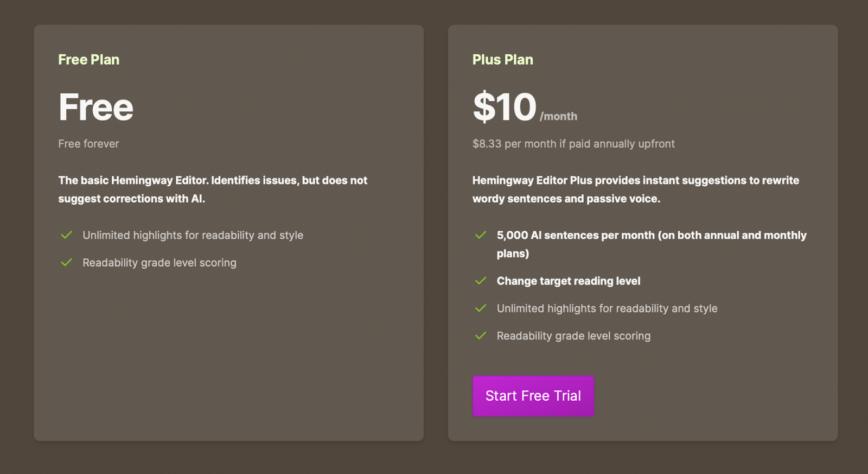Click the $10 price figure

click(x=505, y=107)
